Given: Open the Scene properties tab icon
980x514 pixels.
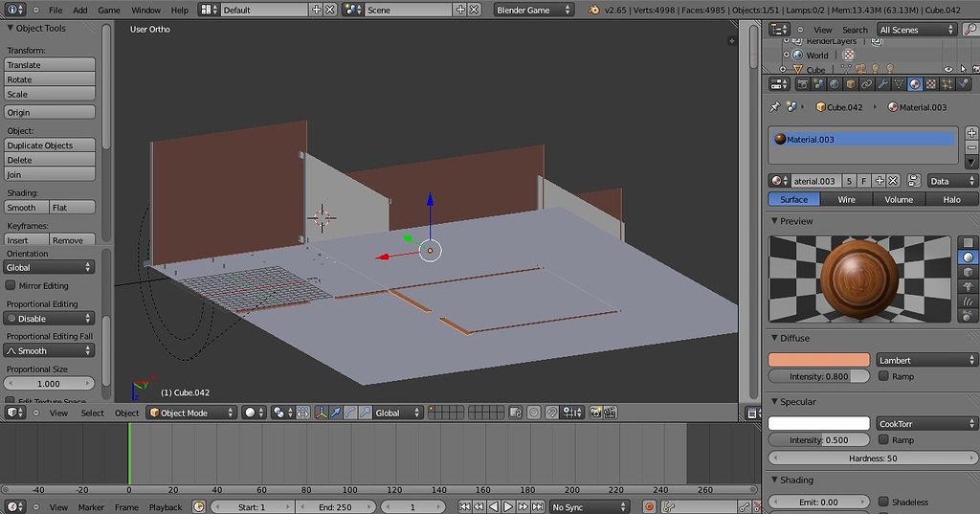Looking at the screenshot, I should [819, 84].
